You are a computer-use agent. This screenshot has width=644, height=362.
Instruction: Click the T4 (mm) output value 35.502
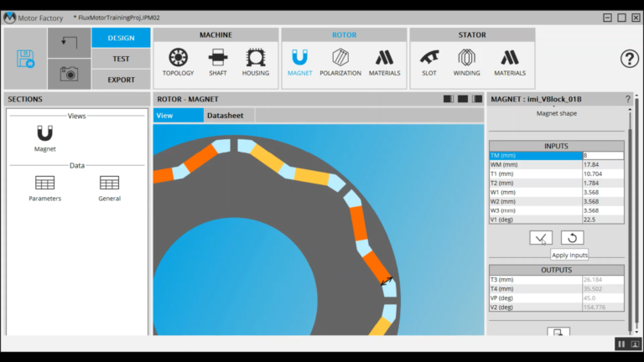[603, 288]
